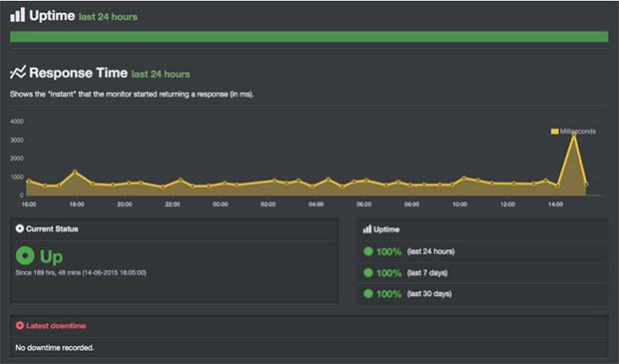The width and height of the screenshot is (619, 364).
Task: Select the peak data point near 3000 ms
Action: (574, 135)
